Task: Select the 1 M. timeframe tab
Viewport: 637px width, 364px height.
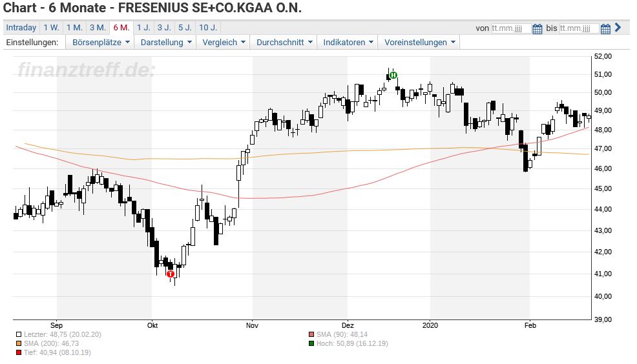Action: click(74, 28)
